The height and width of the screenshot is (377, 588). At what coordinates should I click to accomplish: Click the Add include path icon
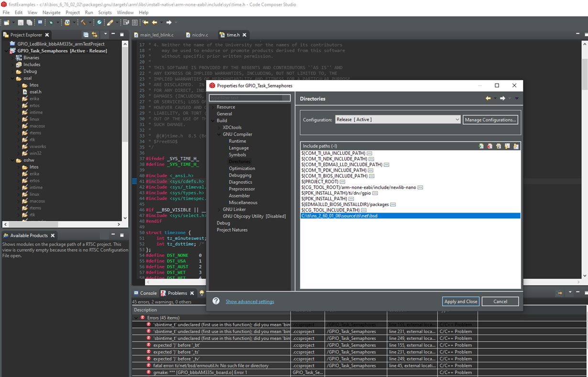coord(481,146)
